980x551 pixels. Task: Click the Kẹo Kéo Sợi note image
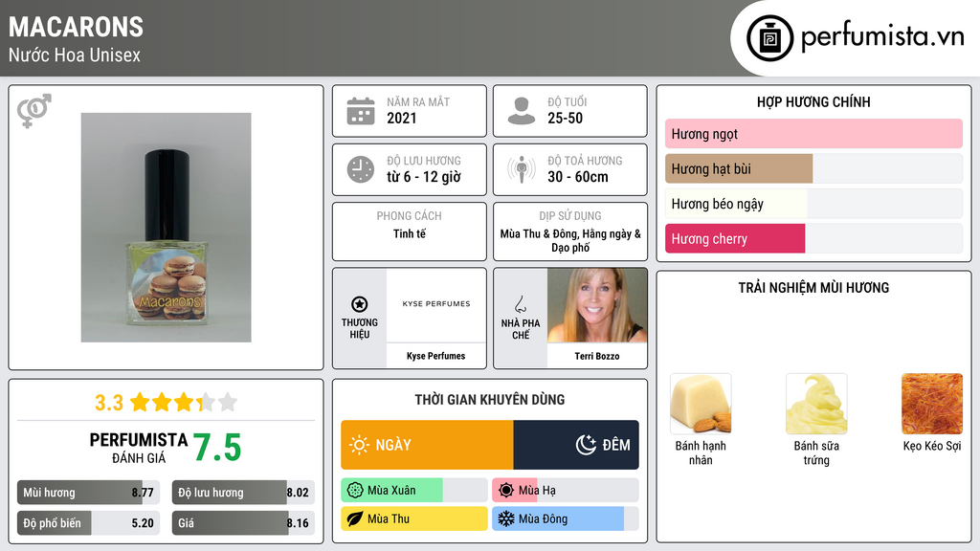pyautogui.click(x=932, y=404)
